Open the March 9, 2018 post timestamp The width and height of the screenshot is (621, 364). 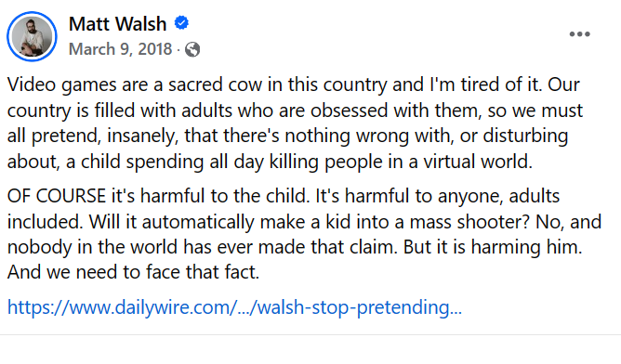click(x=121, y=49)
